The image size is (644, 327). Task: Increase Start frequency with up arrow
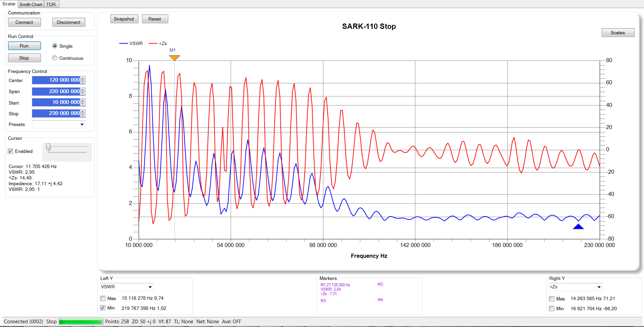pos(83,100)
